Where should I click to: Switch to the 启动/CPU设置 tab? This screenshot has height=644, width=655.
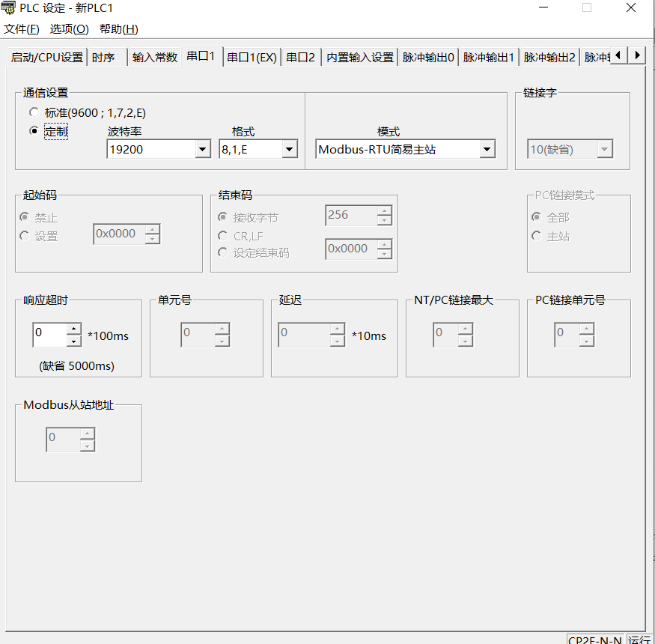tap(47, 58)
